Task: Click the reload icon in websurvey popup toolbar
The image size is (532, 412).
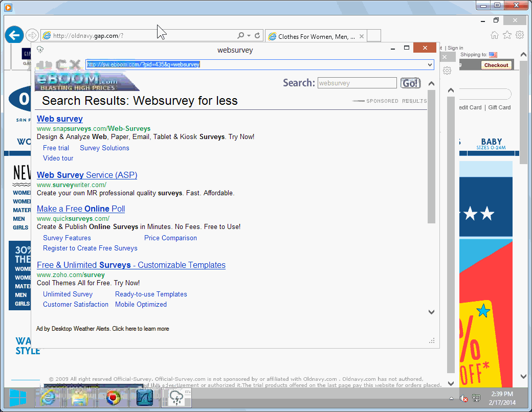Action: click(61, 64)
